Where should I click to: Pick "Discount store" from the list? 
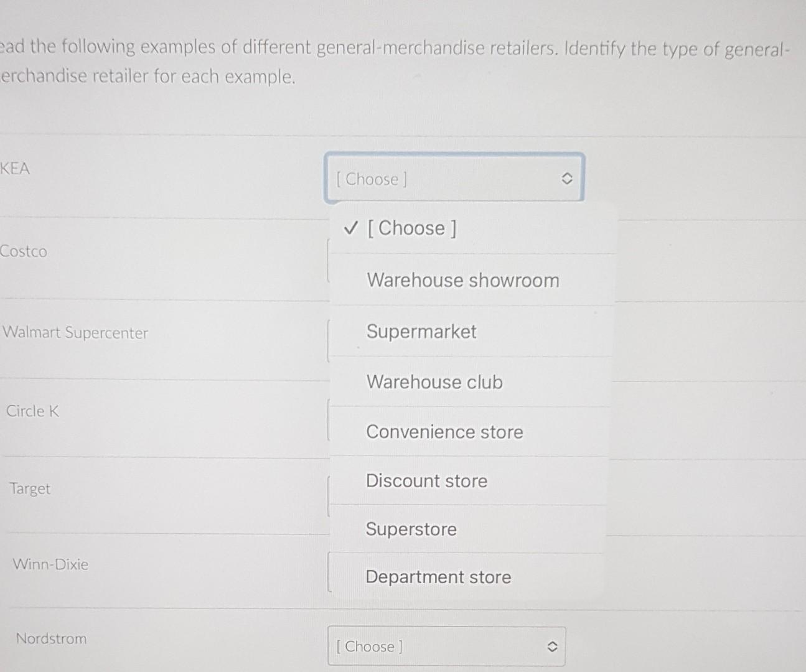pos(427,481)
